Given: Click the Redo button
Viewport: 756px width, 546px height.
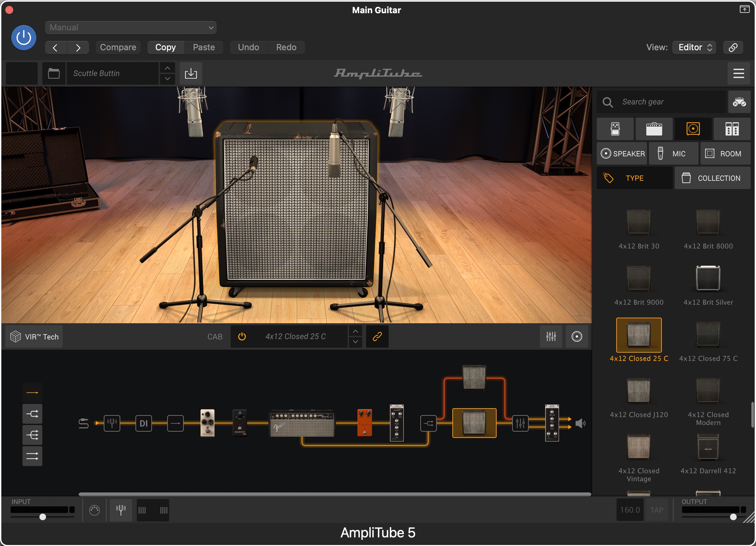Looking at the screenshot, I should (x=286, y=47).
